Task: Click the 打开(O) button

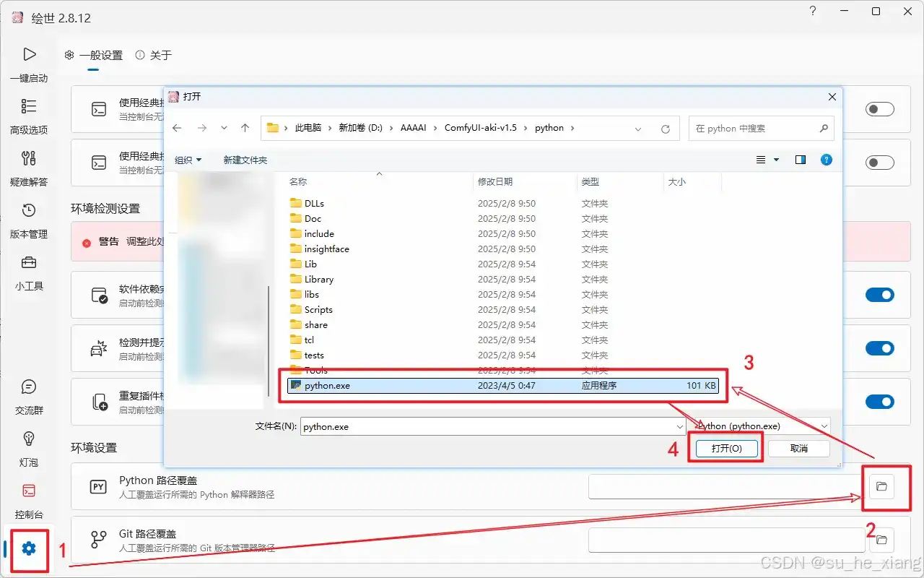Action: click(727, 448)
